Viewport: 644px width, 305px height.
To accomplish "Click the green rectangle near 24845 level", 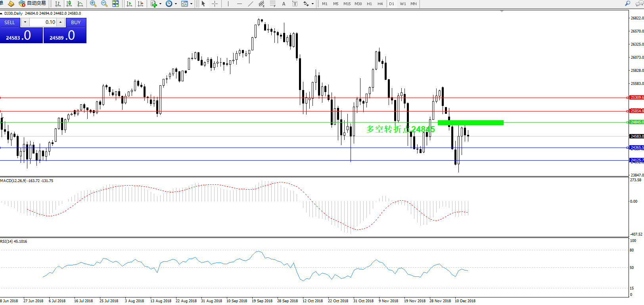I will 470,123.
